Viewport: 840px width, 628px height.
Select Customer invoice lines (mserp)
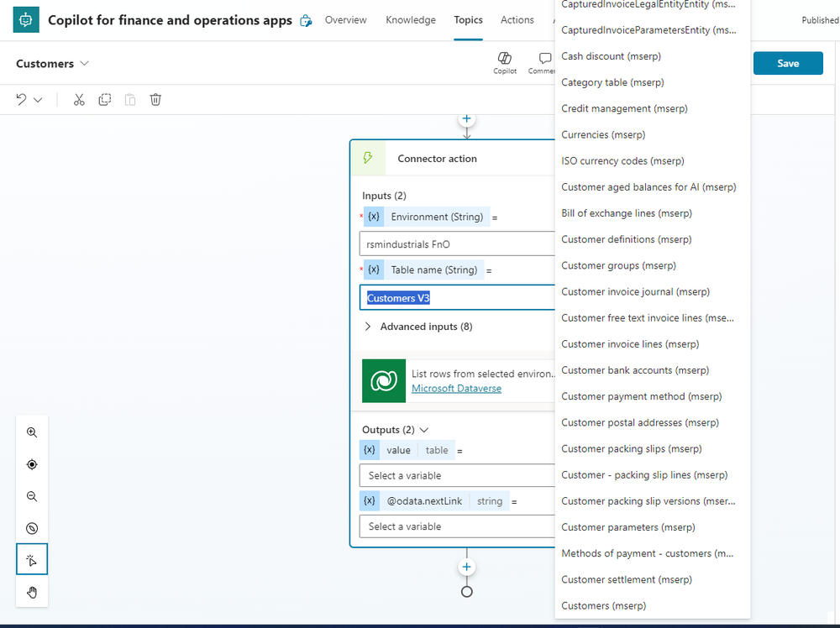653,344
